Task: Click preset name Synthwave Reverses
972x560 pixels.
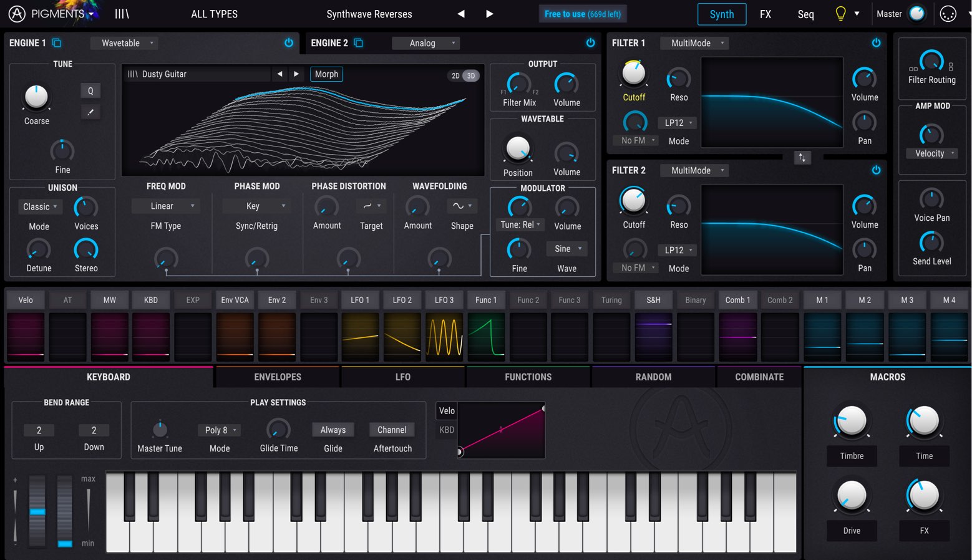Action: click(369, 14)
